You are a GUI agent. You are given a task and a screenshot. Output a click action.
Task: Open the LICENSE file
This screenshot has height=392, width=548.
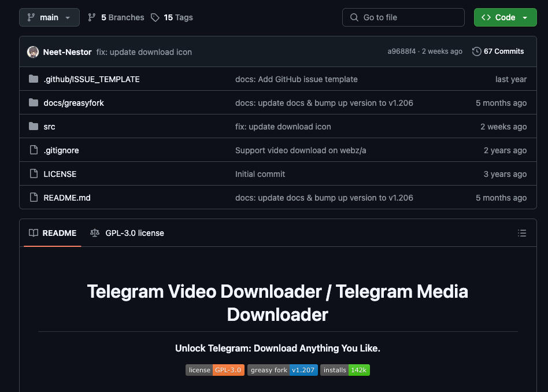point(60,174)
